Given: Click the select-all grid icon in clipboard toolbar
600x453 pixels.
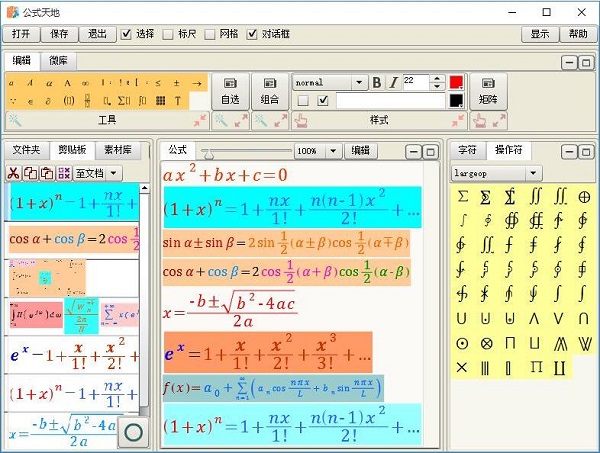Looking at the screenshot, I should 64,173.
